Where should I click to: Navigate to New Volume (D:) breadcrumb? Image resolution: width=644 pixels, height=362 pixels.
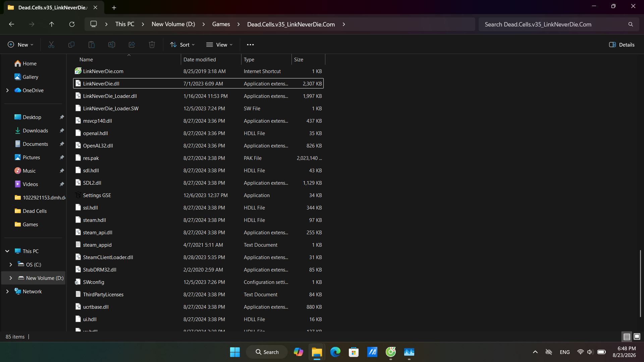[173, 24]
